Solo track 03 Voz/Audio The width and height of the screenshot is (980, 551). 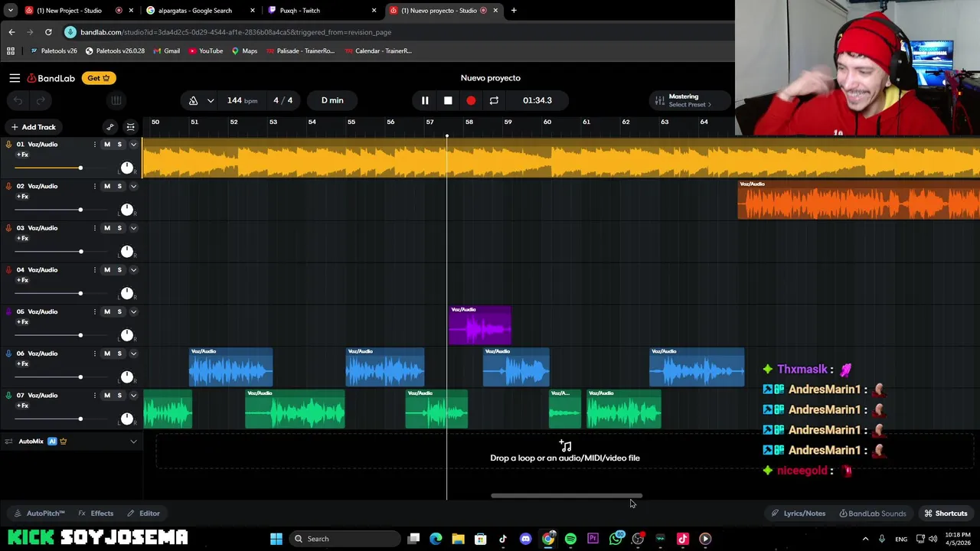(x=119, y=228)
